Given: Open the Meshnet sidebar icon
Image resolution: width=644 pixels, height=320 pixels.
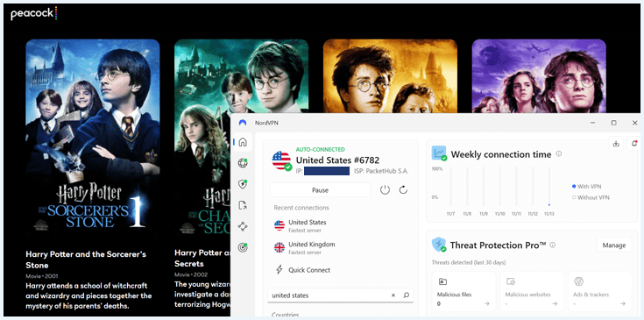Looking at the screenshot, I should click(243, 226).
